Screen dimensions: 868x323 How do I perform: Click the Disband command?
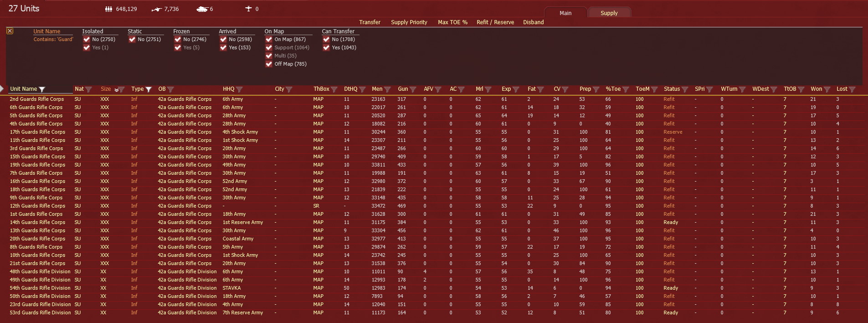click(x=533, y=22)
